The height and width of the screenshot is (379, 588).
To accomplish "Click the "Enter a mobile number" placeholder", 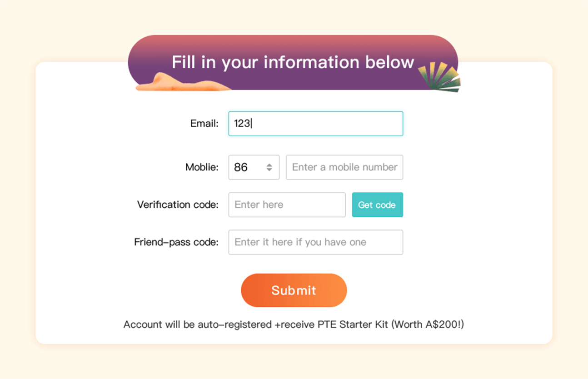I will click(344, 167).
